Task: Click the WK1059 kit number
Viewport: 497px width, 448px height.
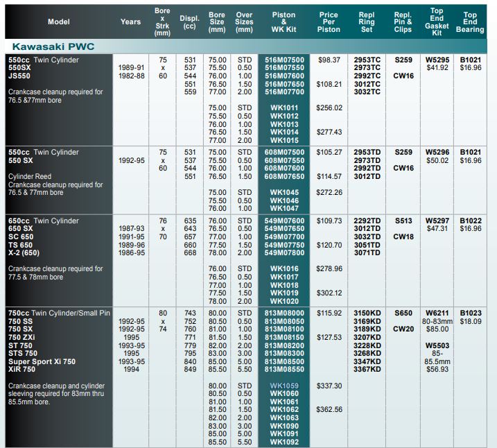Action: point(284,386)
